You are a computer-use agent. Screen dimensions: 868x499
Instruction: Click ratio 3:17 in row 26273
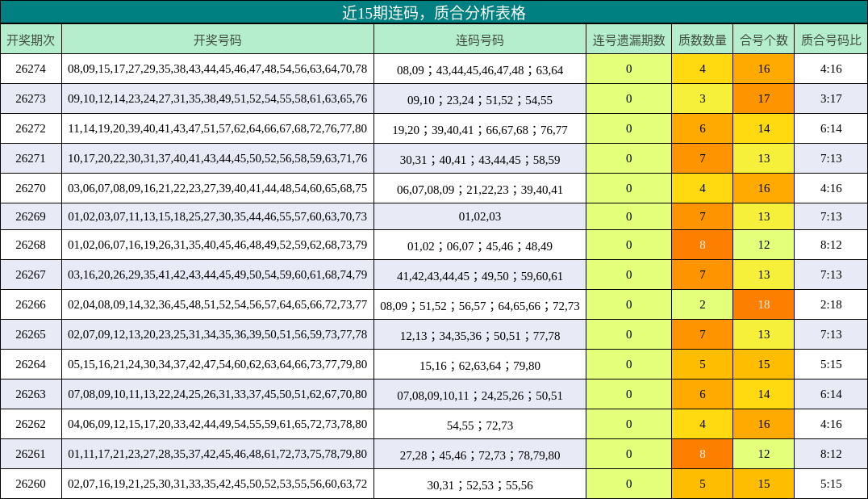click(x=831, y=99)
